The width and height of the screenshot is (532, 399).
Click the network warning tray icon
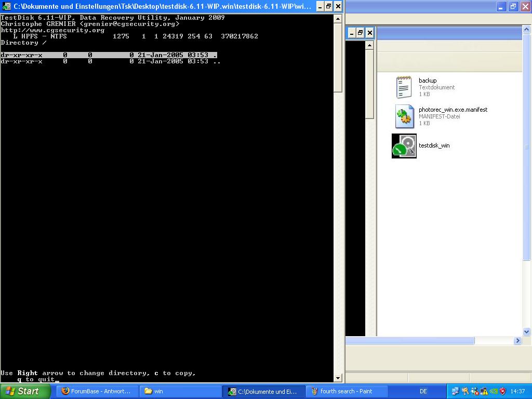coord(484,391)
